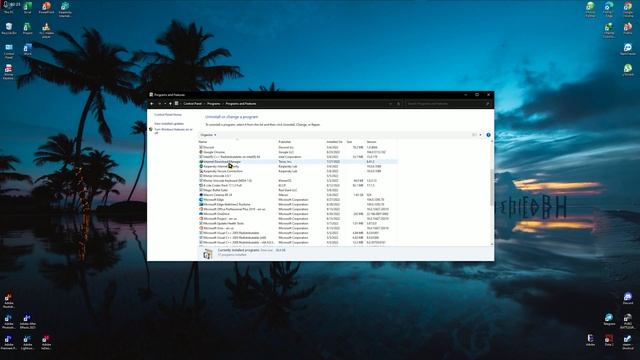Open the VLC media player desktop shortcut
Image resolution: width=640 pixels, height=360 pixels.
[x=46, y=30]
